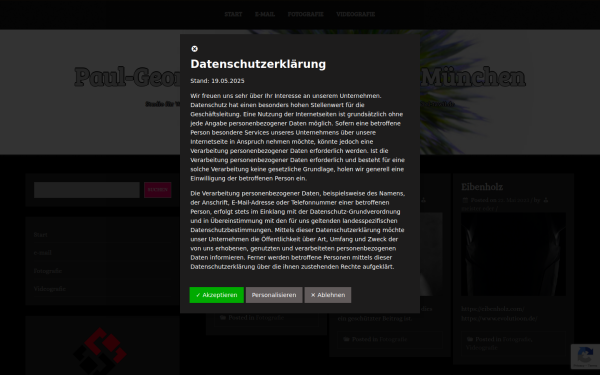The height and width of the screenshot is (375, 600).
Task: Open FOTOGRAFIE in the top navigation
Action: [305, 14]
